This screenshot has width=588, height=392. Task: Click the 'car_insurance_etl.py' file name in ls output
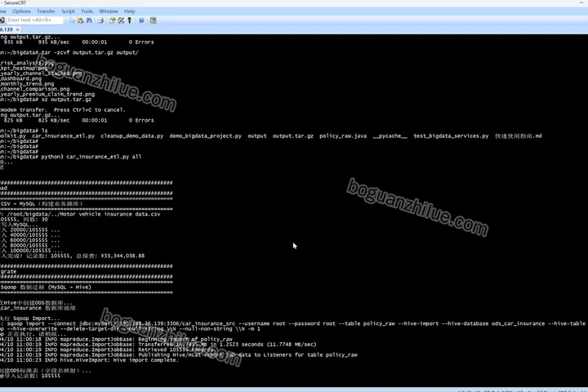pyautogui.click(x=64, y=136)
